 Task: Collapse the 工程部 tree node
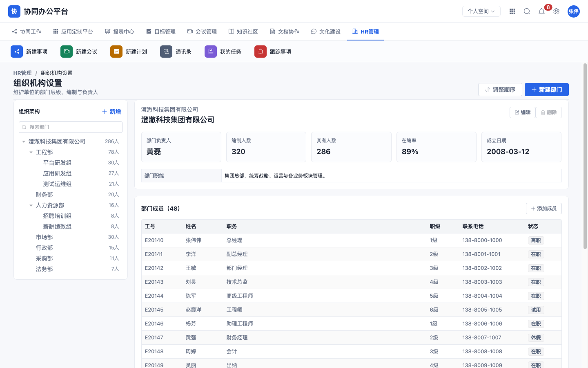31,152
